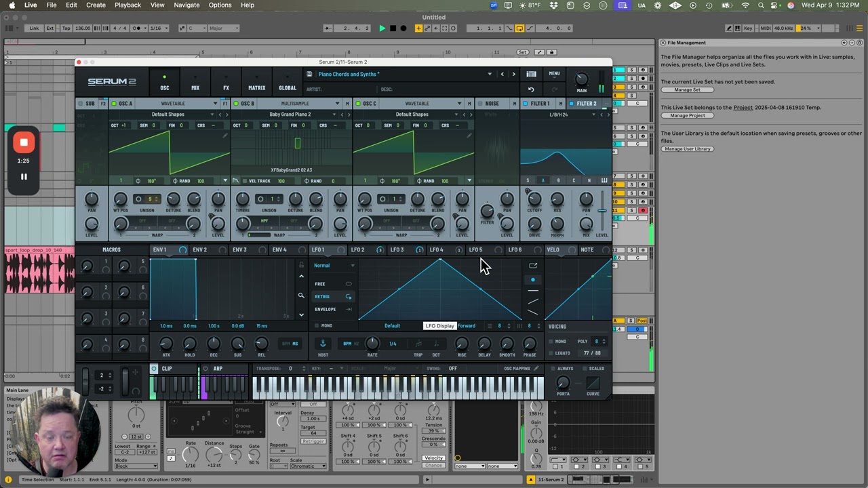
Task: Open Ableton Major scale dropdown
Action: pos(224,28)
